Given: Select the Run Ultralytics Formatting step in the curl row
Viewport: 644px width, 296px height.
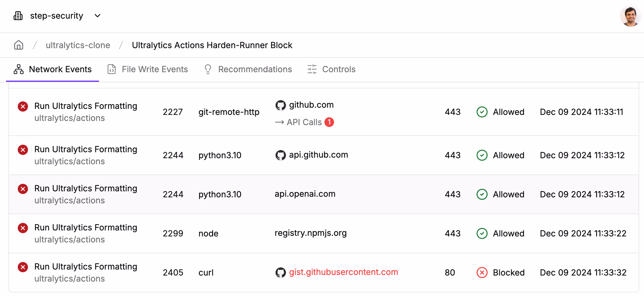Looking at the screenshot, I should [x=86, y=267].
